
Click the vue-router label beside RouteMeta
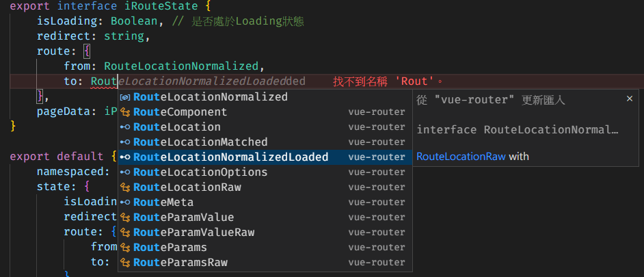click(377, 202)
